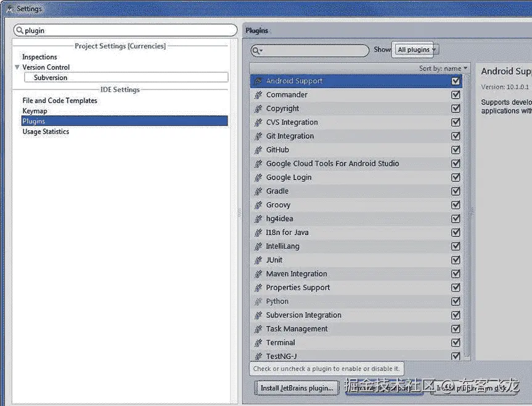
Task: Click the Task Management plugin icon
Action: [258, 329]
